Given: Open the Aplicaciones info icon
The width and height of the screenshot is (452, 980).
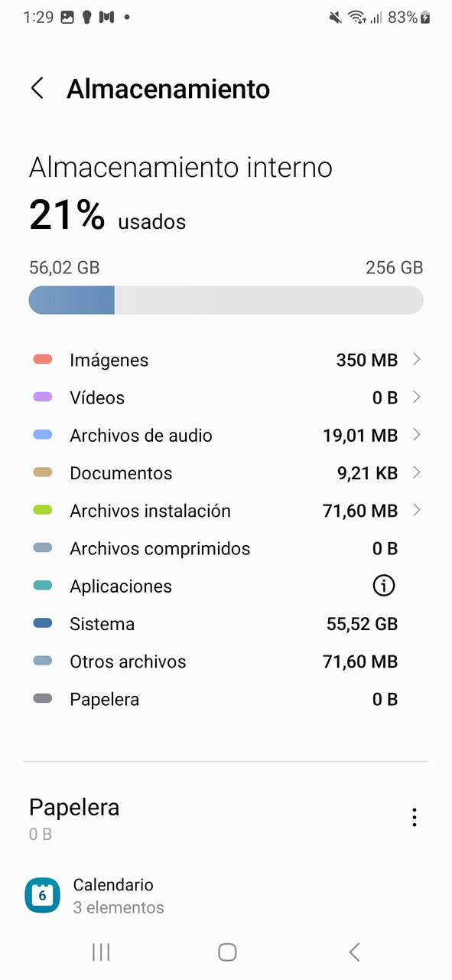Looking at the screenshot, I should tap(384, 586).
